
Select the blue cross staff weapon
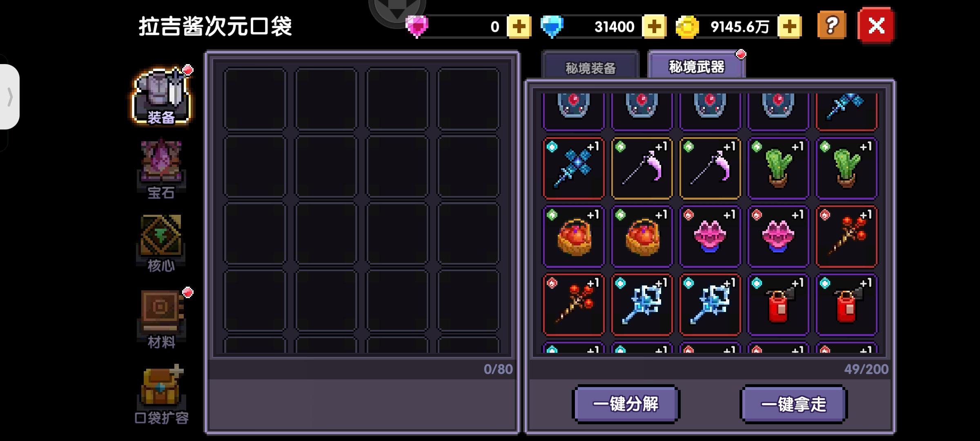[x=574, y=168]
